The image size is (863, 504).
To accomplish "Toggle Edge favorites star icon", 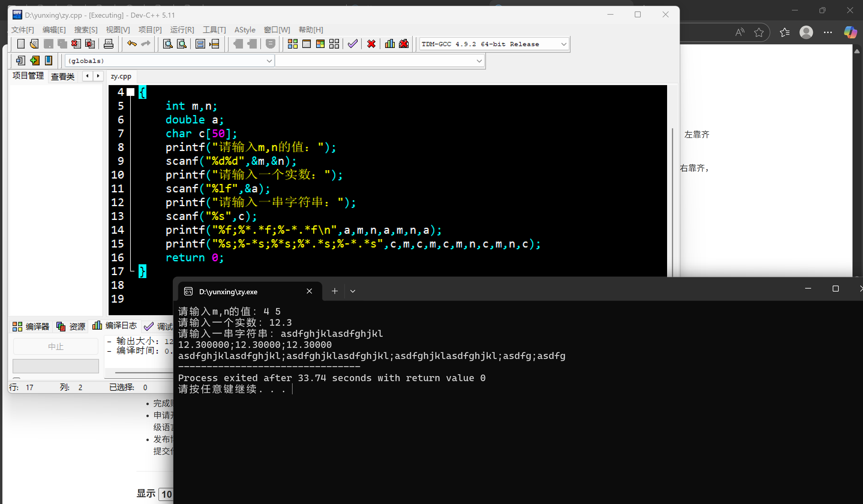I will pyautogui.click(x=759, y=32).
